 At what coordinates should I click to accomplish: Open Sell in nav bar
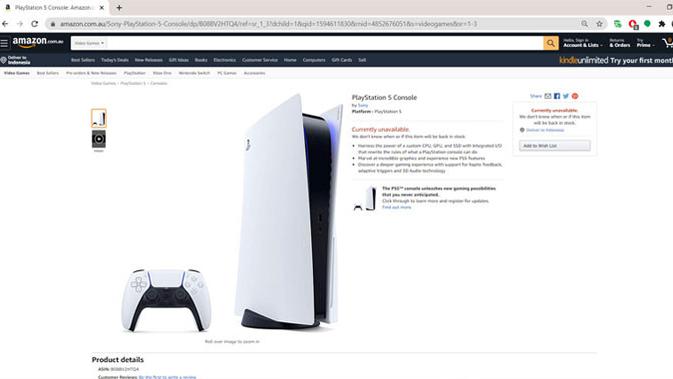click(x=362, y=60)
